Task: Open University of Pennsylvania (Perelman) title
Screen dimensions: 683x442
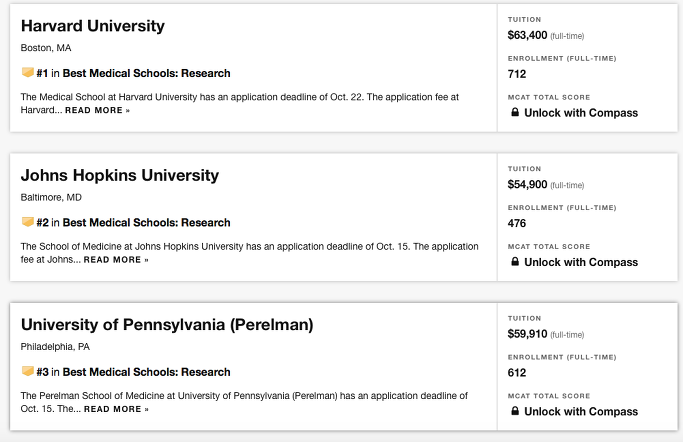Action: click(x=167, y=325)
